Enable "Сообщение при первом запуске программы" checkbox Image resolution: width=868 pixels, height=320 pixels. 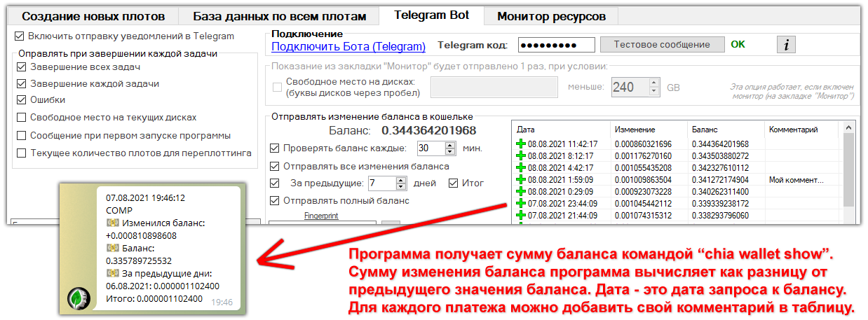[x=22, y=135]
